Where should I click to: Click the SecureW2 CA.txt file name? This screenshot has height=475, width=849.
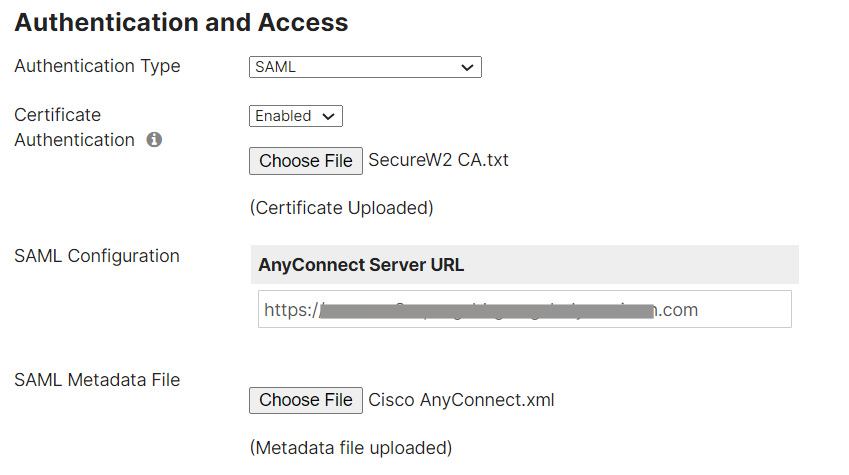tap(438, 160)
